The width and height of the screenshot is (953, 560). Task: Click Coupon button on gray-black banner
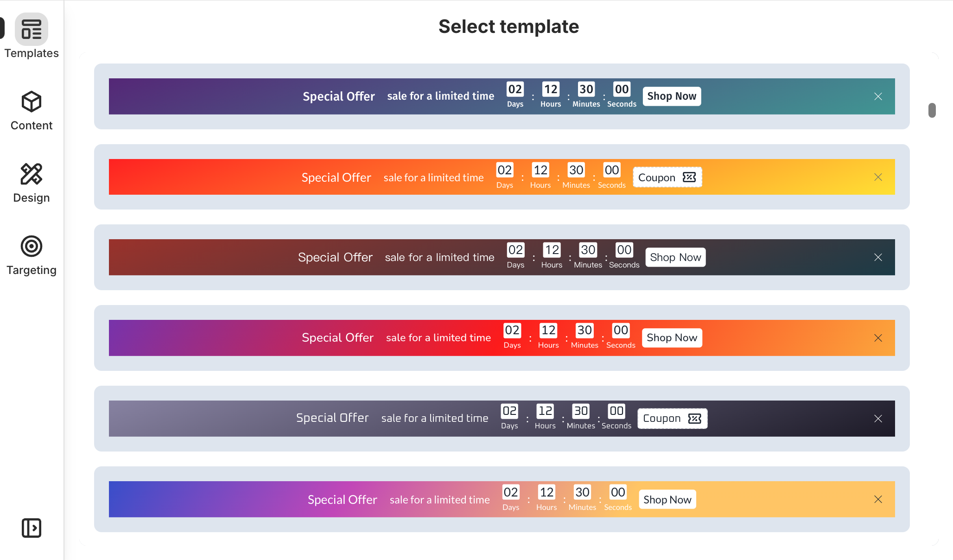[672, 419]
